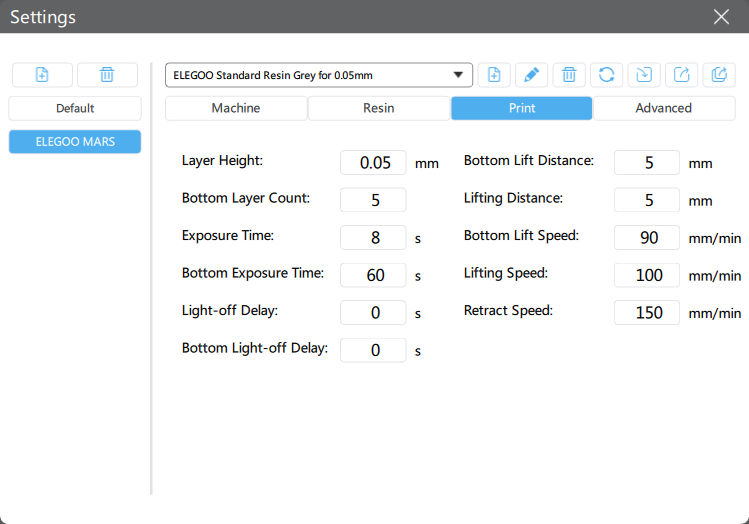Select the ELEGOO MARS printer
The image size is (749, 524).
coord(75,142)
